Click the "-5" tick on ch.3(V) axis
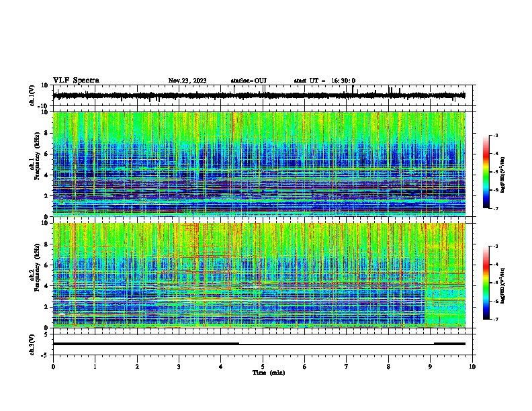 click(x=46, y=355)
